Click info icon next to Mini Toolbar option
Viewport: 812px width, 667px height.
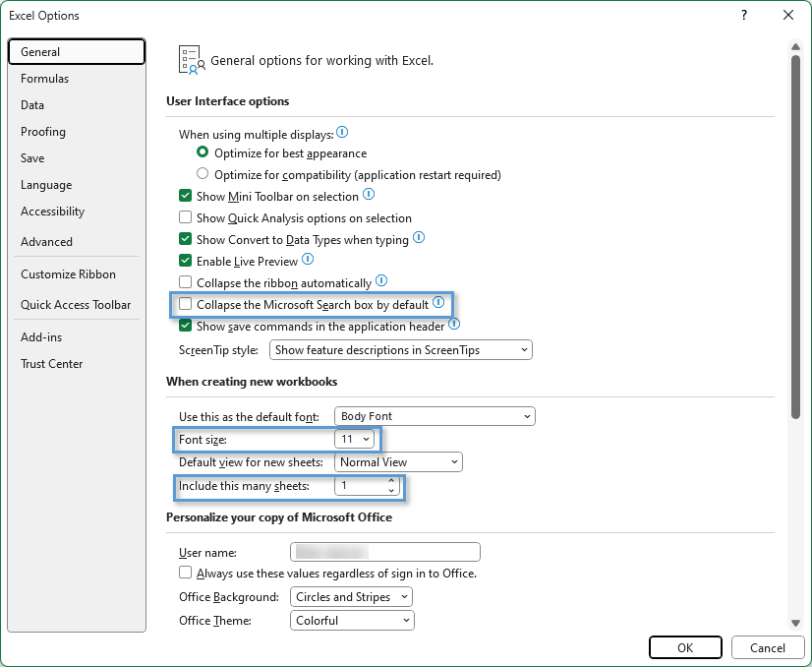click(x=369, y=196)
